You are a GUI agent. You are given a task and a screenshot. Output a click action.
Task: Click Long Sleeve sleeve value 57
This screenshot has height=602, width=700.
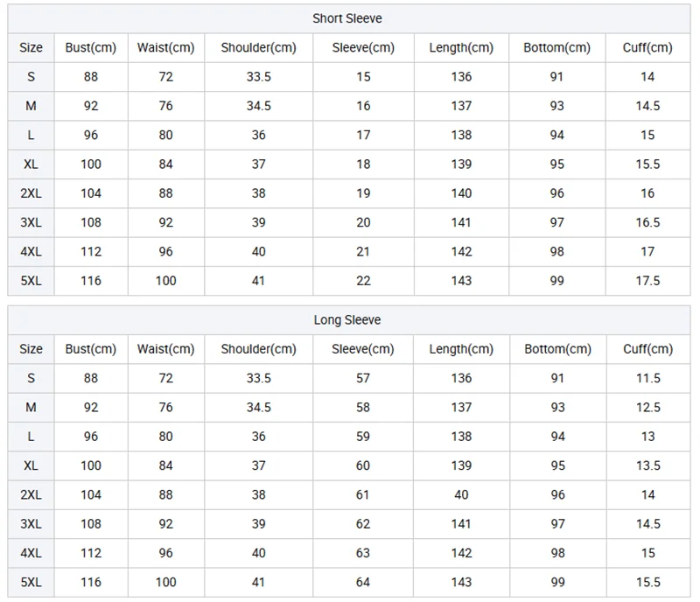click(363, 378)
